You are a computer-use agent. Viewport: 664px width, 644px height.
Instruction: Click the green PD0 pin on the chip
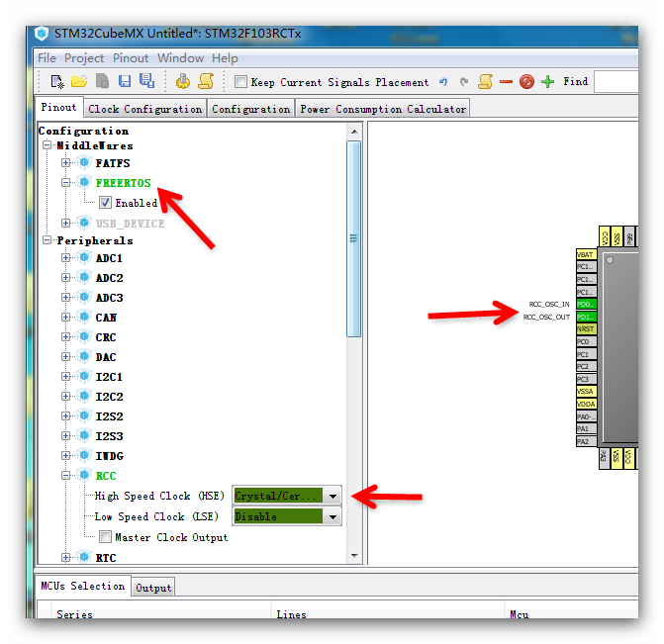tap(586, 304)
